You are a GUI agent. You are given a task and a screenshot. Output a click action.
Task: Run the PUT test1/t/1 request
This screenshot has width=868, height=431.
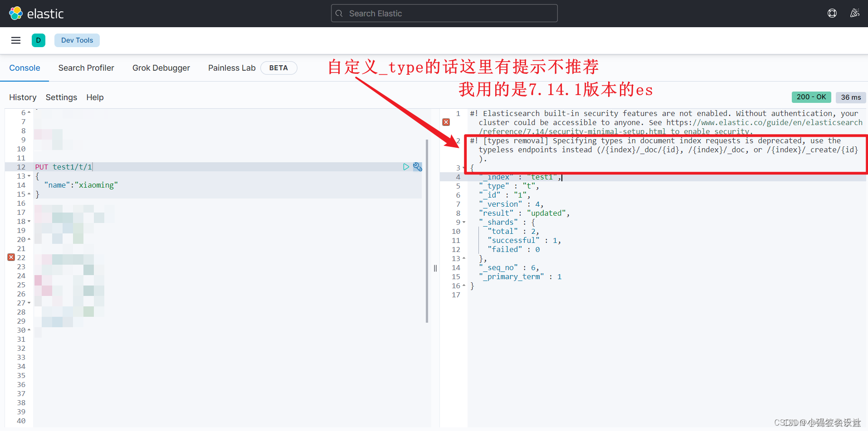coord(406,167)
